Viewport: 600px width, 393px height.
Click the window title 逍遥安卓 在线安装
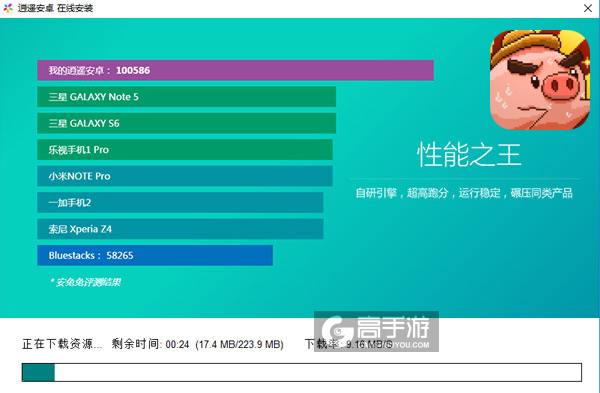click(x=55, y=8)
